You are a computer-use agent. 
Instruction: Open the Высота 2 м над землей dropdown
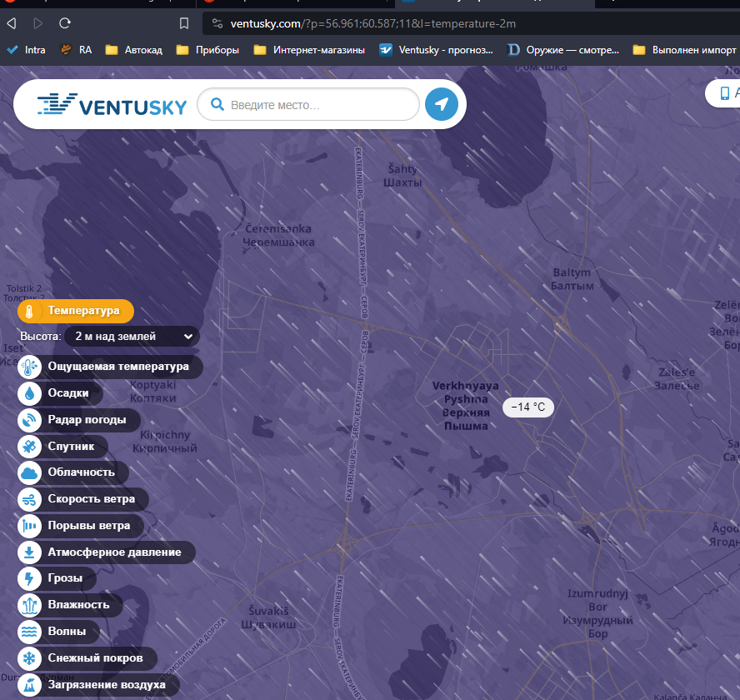(132, 337)
